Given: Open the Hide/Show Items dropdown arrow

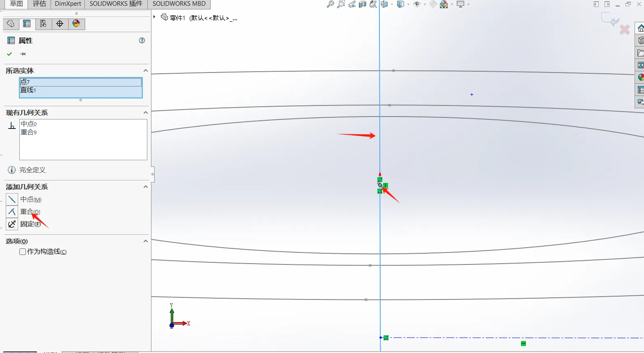Looking at the screenshot, I should point(424,5).
